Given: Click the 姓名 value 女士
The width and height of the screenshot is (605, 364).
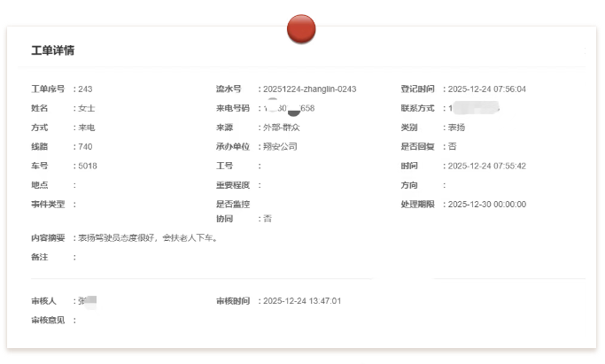Looking at the screenshot, I should coord(87,109).
